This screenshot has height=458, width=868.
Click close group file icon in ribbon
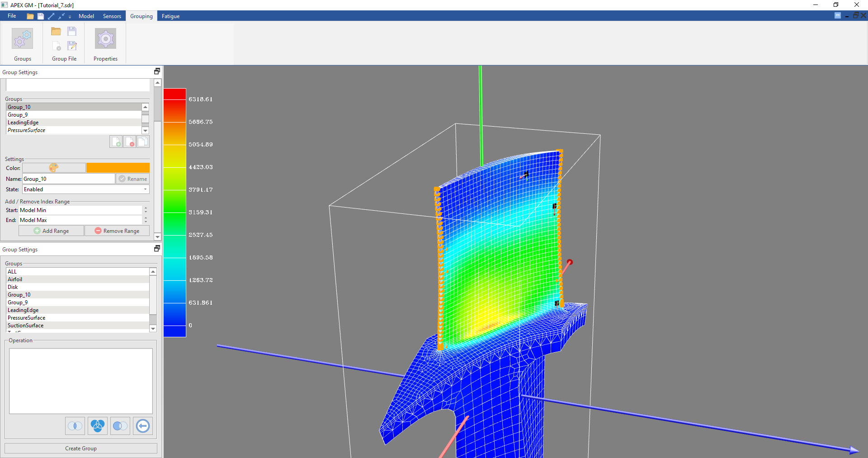(56, 46)
